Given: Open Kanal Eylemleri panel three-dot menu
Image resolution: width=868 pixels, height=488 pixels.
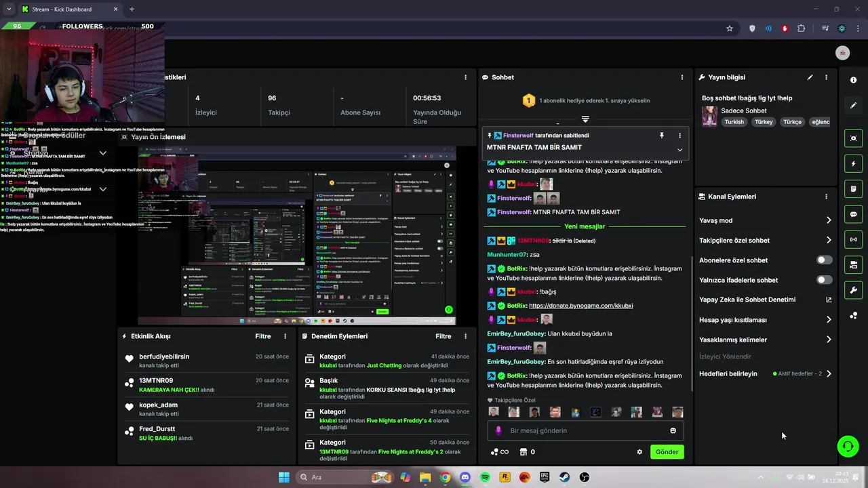Looking at the screenshot, I should point(826,197).
